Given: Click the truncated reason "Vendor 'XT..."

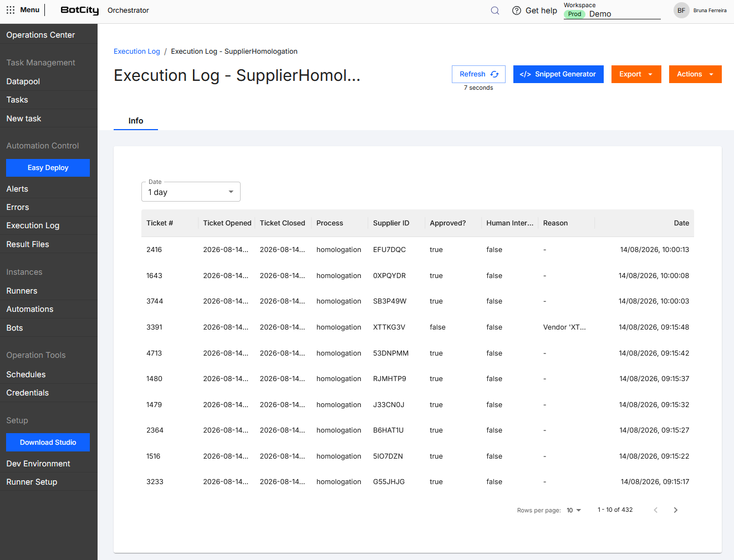Looking at the screenshot, I should (x=564, y=327).
